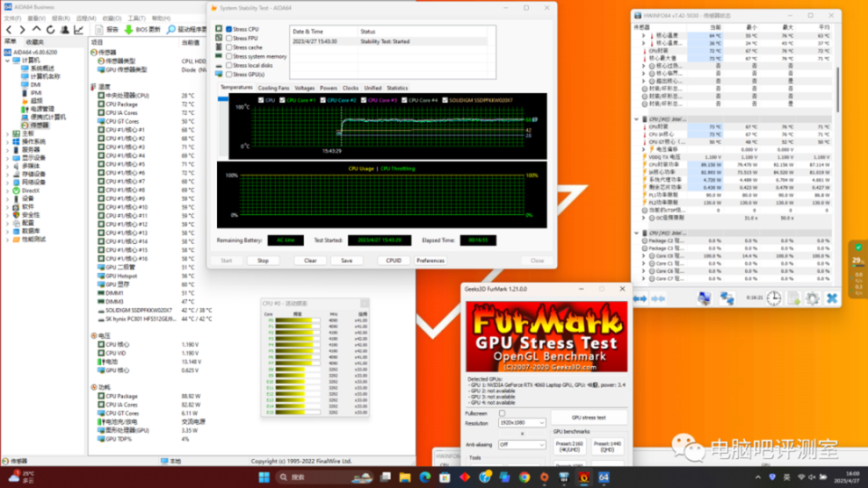The width and height of the screenshot is (868, 488).
Task: Click the up-level arrow in AIDA64 toolbar
Action: (x=36, y=30)
